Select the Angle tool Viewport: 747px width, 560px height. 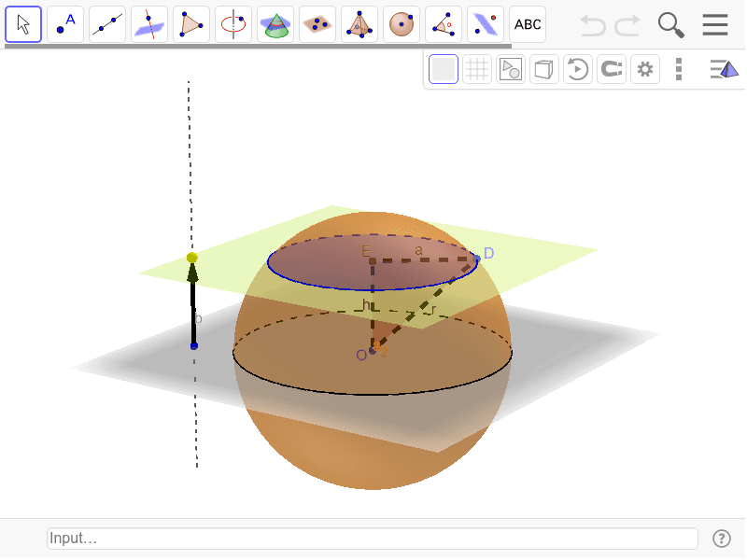point(444,24)
